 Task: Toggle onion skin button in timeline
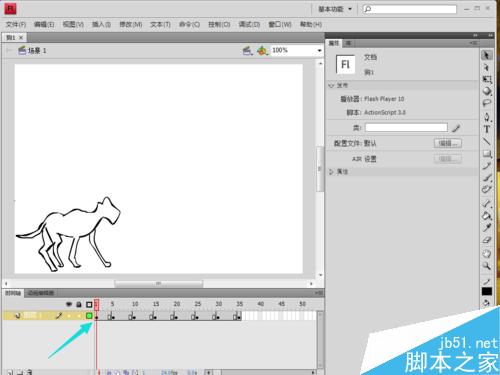(x=110, y=372)
